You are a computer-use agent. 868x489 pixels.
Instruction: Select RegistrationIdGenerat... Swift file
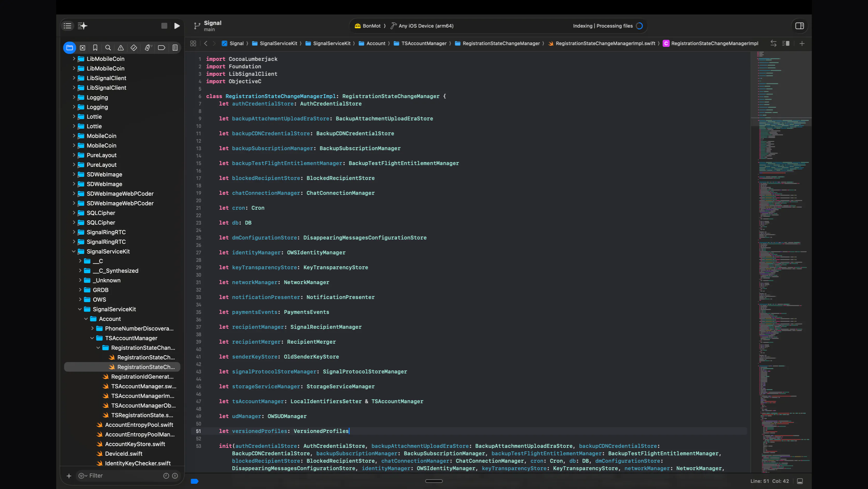click(138, 377)
